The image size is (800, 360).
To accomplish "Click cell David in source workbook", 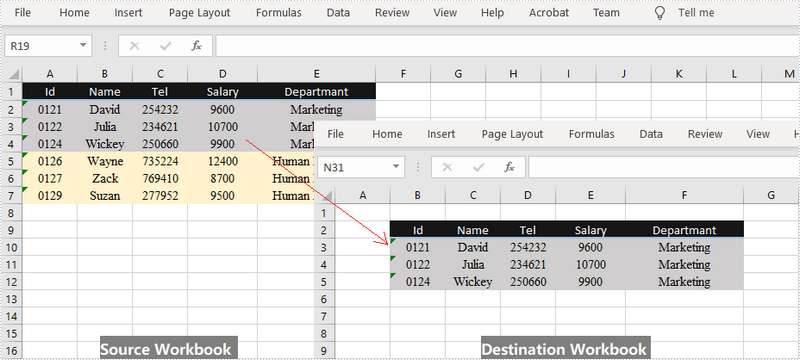I will [x=105, y=109].
